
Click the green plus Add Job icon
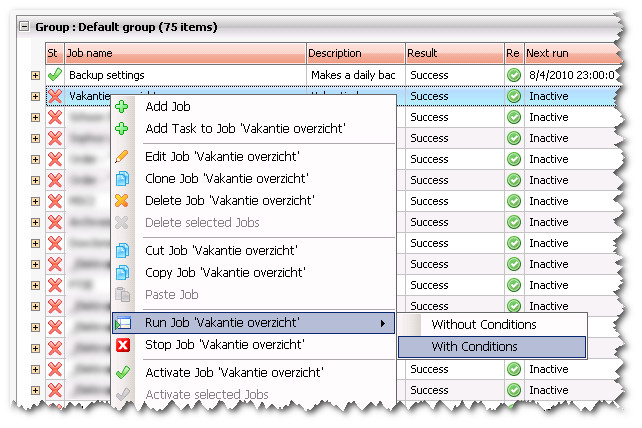coord(122,107)
